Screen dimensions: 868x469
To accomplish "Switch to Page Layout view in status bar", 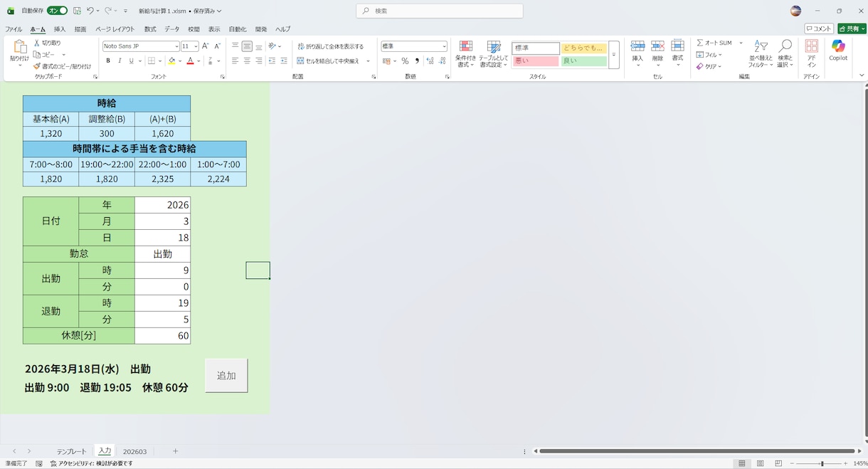I will pos(761,463).
